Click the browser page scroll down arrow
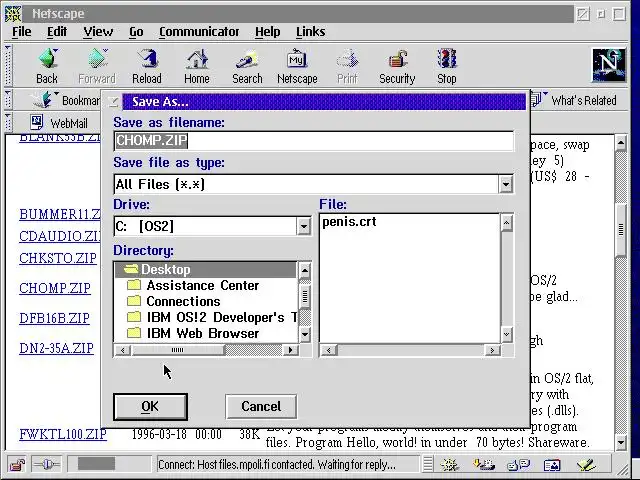640x480 pixels. (x=621, y=442)
